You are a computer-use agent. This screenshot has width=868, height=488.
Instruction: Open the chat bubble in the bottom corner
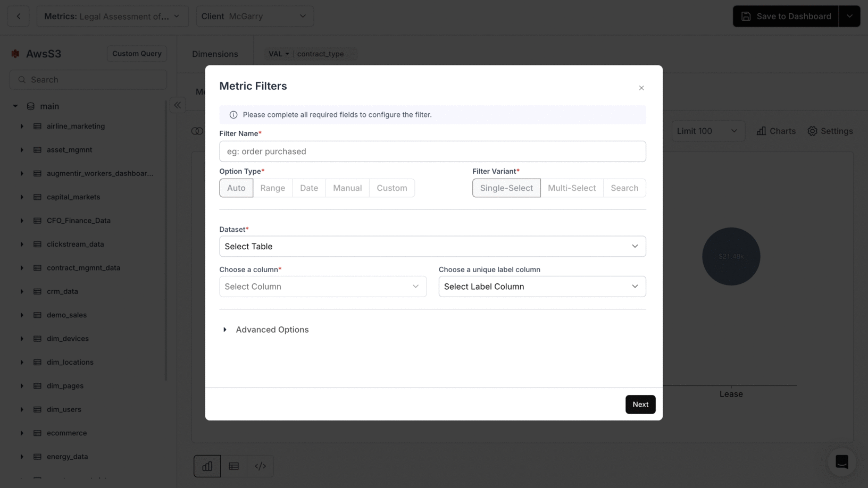click(841, 462)
